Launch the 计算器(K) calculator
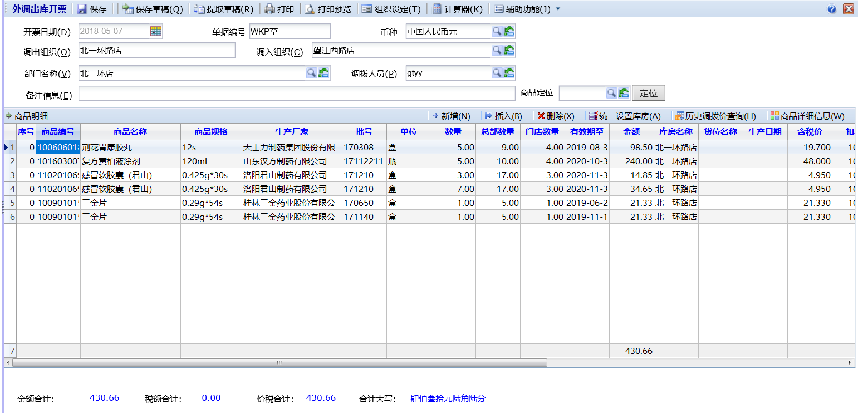Screen dimensions: 868x413 point(458,9)
